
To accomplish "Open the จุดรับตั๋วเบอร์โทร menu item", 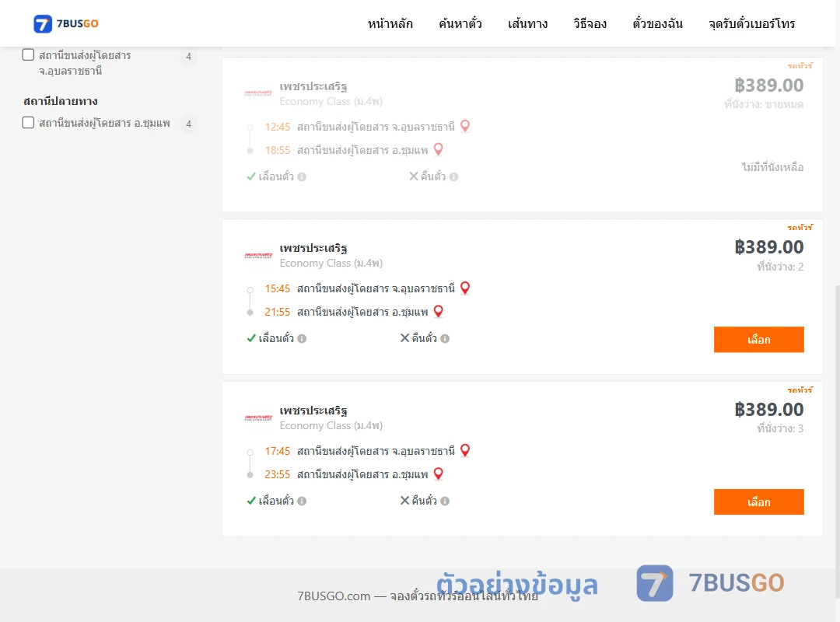I will click(751, 23).
